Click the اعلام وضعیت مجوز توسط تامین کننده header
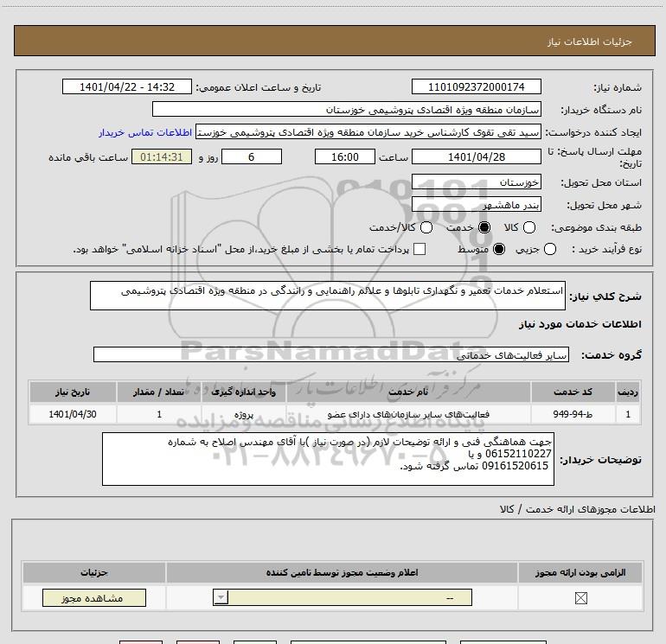The height and width of the screenshot is (644, 666). click(x=342, y=572)
